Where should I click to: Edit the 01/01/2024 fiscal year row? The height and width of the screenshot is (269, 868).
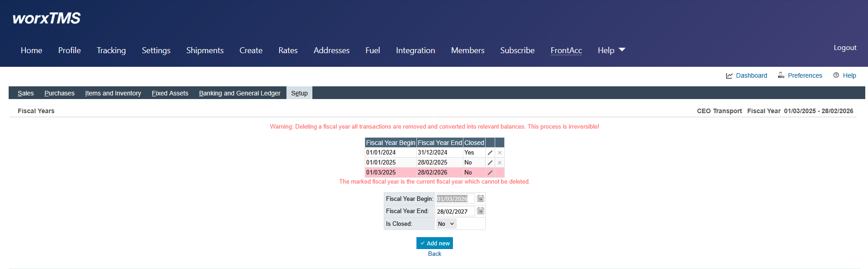[490, 153]
